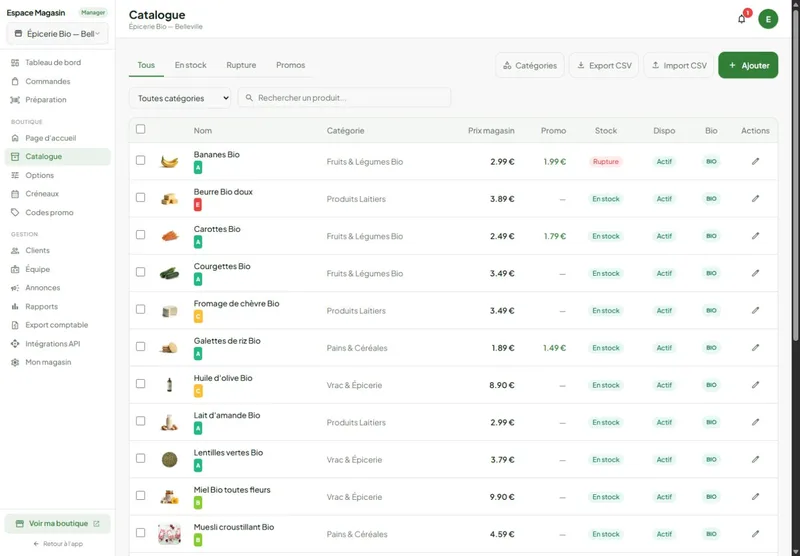This screenshot has height=556, width=800.
Task: Click the Actif badge for Beurre Bio doux
Action: pyautogui.click(x=664, y=199)
